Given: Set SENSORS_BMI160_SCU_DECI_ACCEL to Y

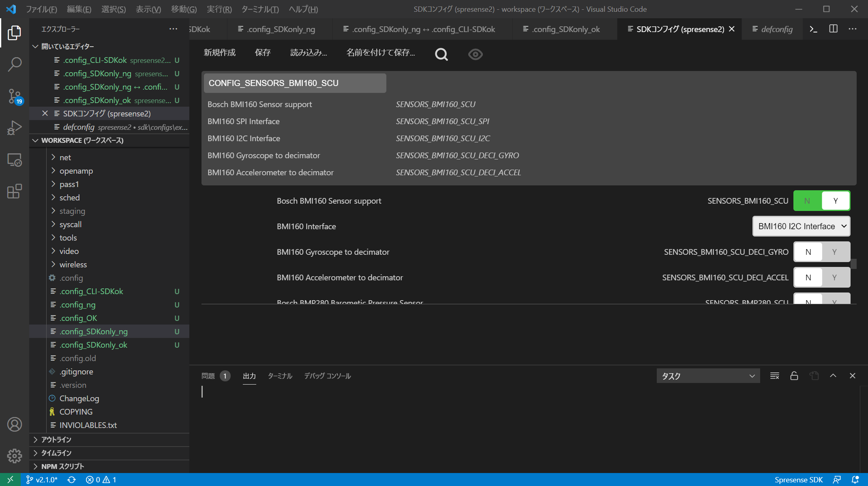Looking at the screenshot, I should [x=834, y=277].
